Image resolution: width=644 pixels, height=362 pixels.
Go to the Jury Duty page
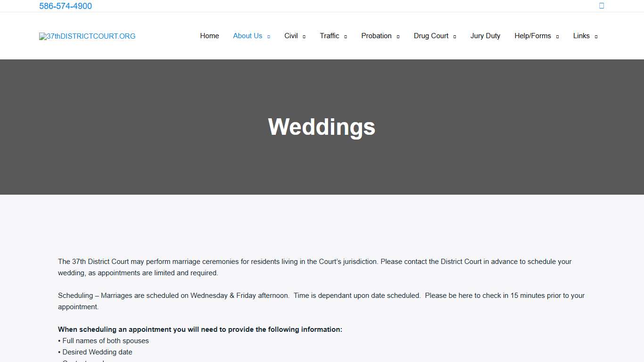point(485,36)
